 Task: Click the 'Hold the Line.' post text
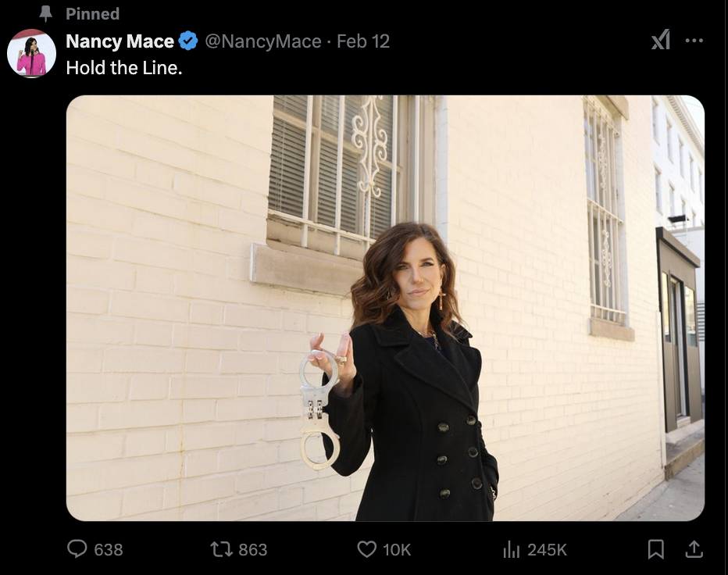tap(123, 67)
